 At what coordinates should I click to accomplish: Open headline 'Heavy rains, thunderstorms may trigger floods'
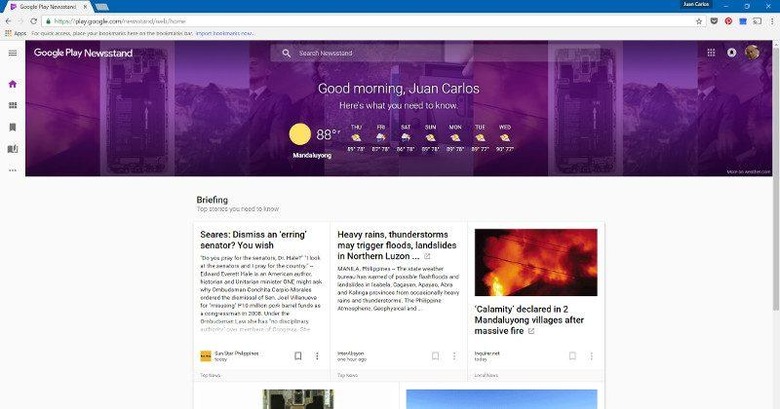[x=396, y=245]
